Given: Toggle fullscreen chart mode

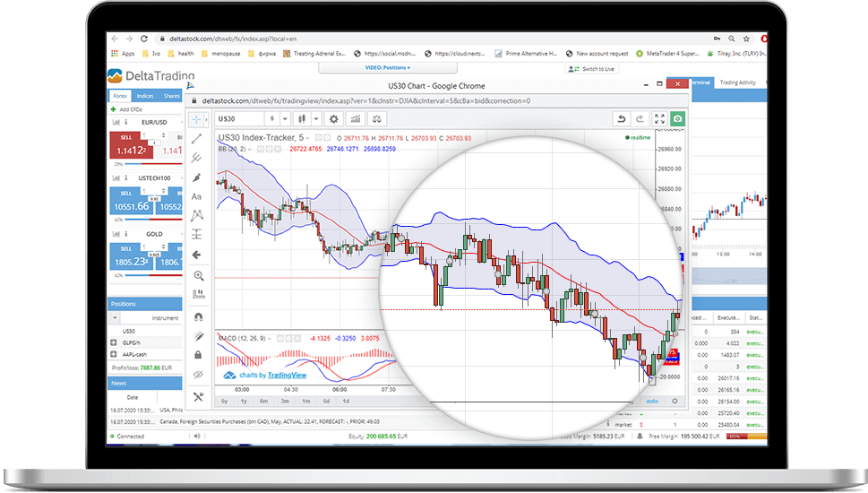Looking at the screenshot, I should coord(659,118).
